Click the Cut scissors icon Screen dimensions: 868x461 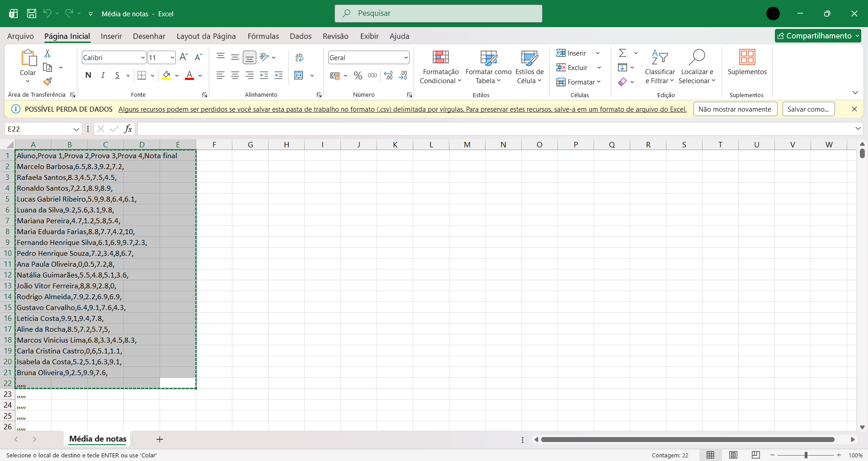(47, 53)
